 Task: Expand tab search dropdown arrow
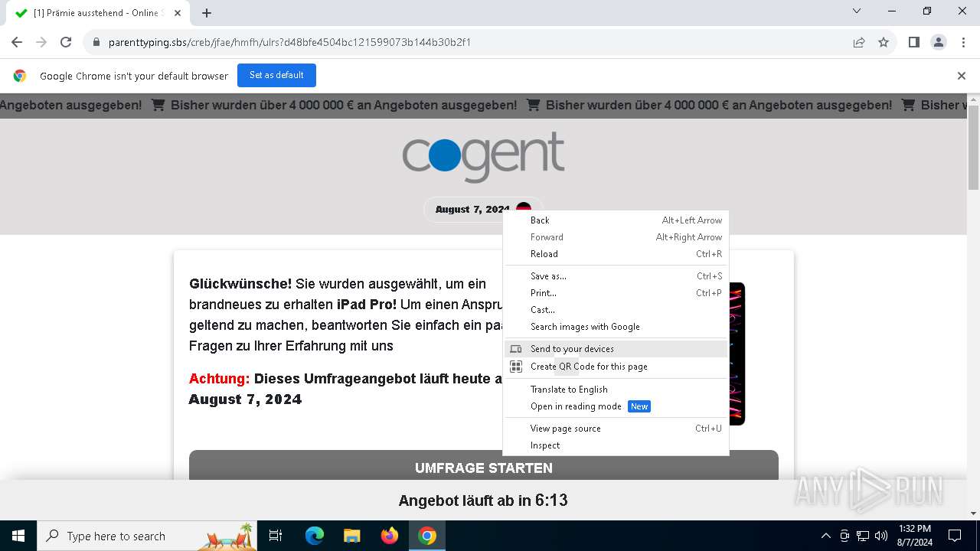point(857,11)
